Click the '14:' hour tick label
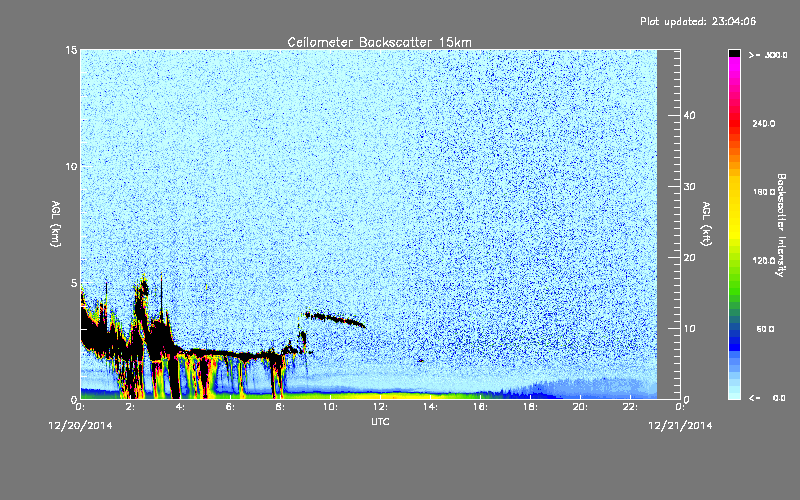The image size is (800, 500). click(x=430, y=407)
